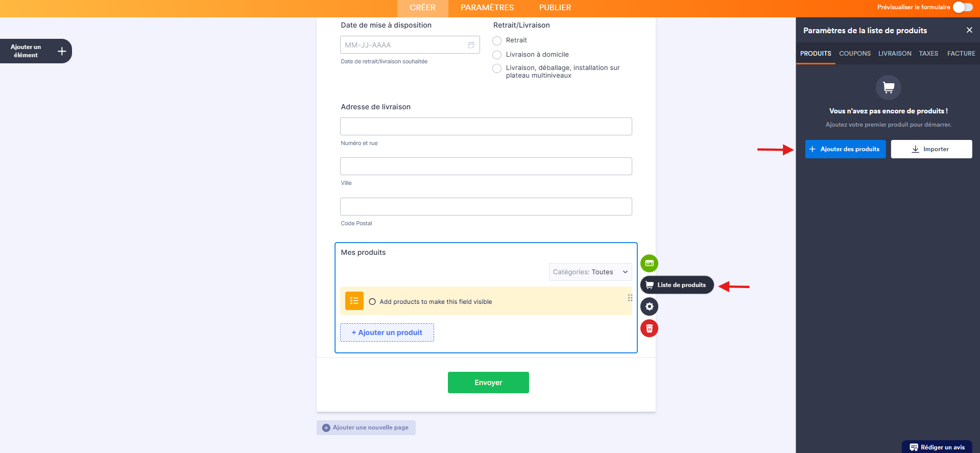Viewport: 980px width, 453px height.
Task: Delete the product list with trash icon
Action: tap(649, 328)
